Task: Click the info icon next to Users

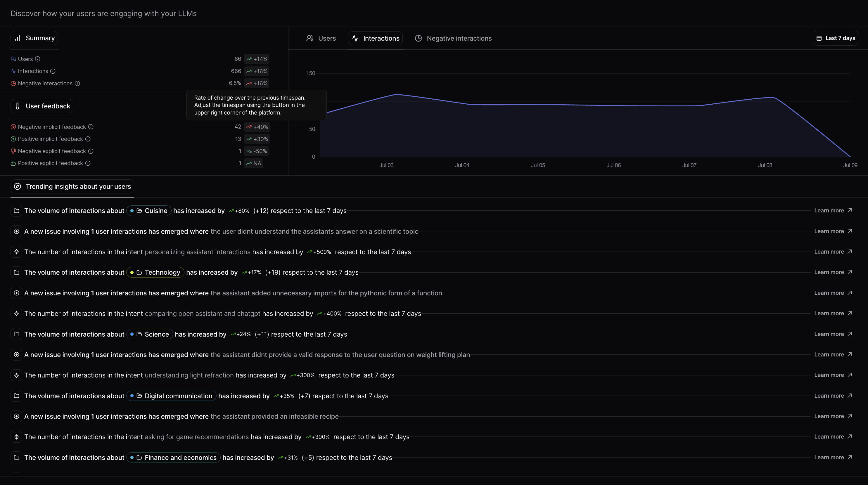Action: [38, 59]
